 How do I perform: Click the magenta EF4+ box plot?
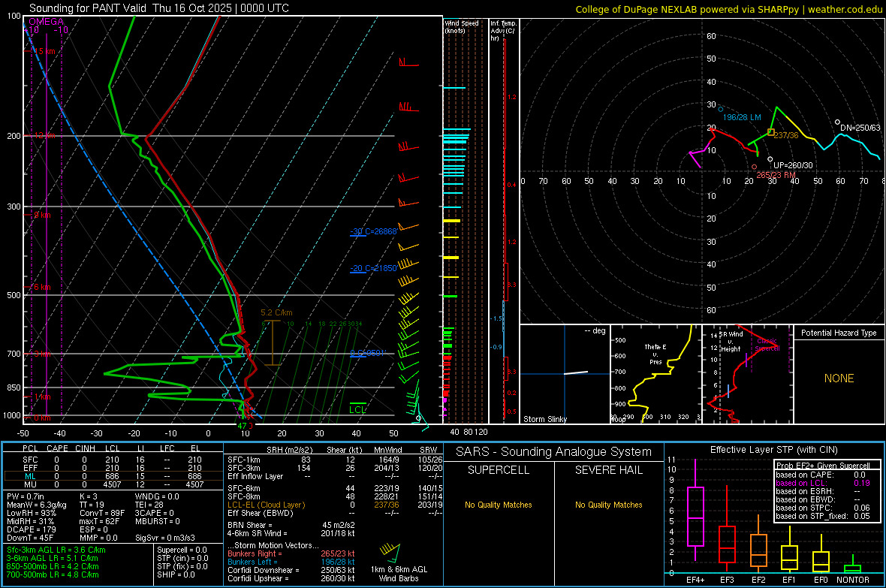695,510
